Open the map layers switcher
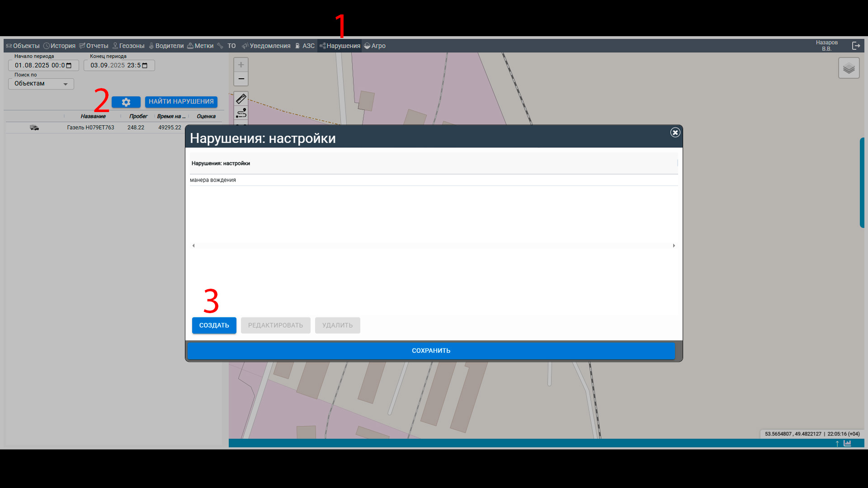This screenshot has height=488, width=868. pos(849,68)
